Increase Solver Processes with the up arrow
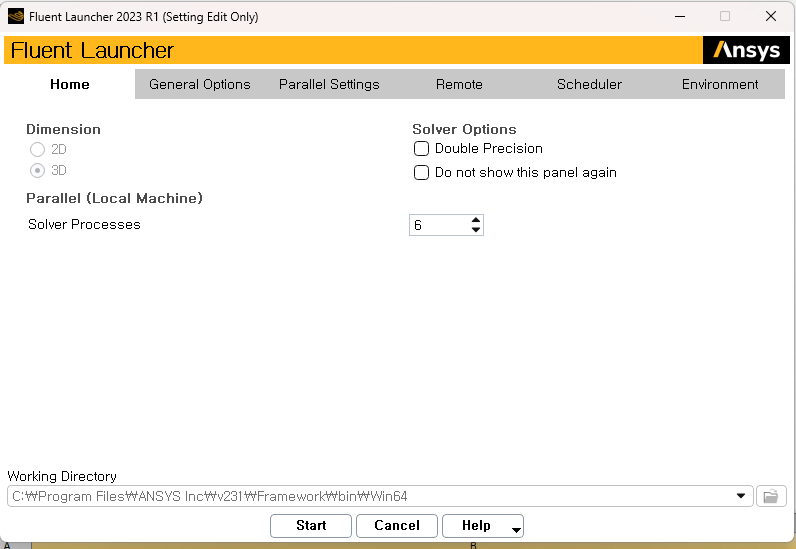Viewport: 796px width, 549px height. pyautogui.click(x=476, y=220)
